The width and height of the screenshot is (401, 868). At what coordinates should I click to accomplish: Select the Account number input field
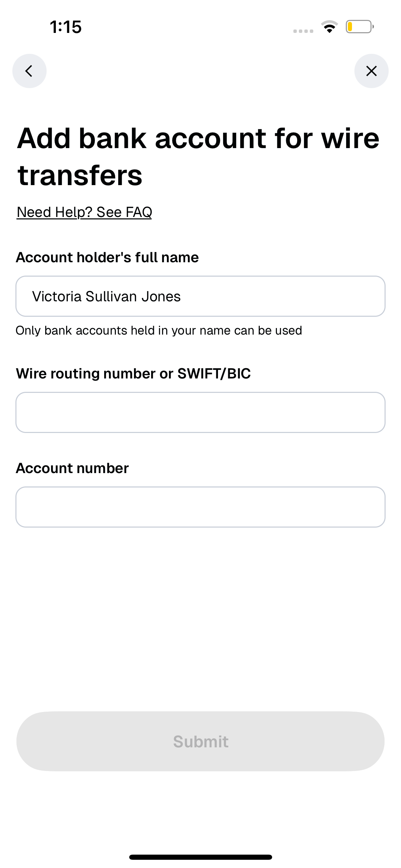click(200, 507)
